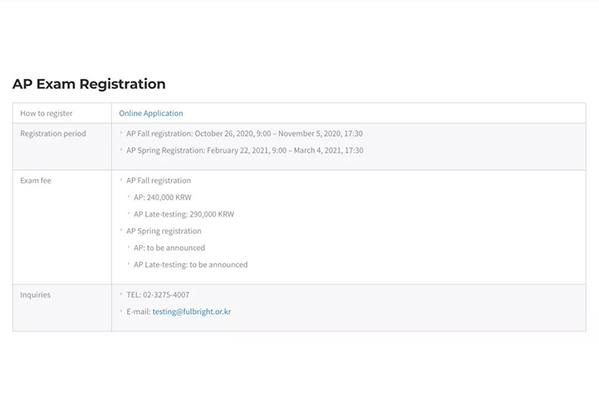Click the Registration period row label
The image size is (599, 396).
(x=53, y=134)
